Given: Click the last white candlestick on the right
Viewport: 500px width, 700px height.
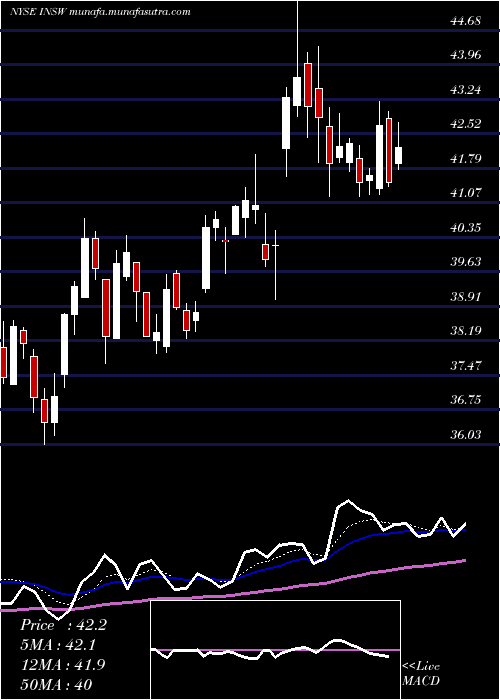Looking at the screenshot, I should pos(398,155).
